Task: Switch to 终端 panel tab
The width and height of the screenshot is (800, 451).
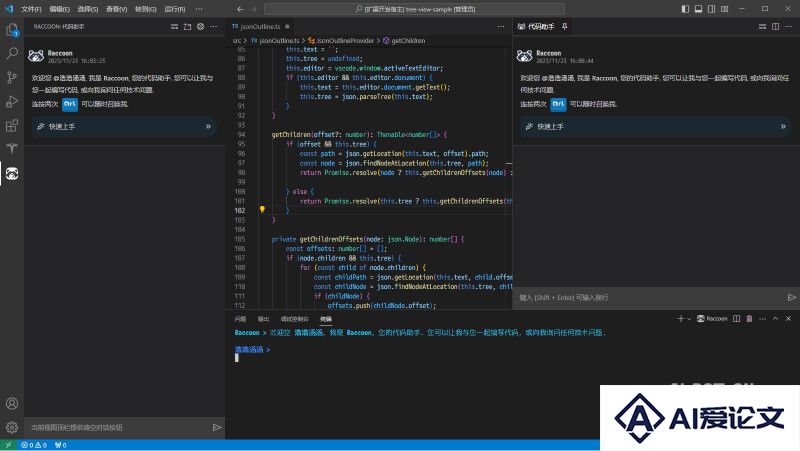Action: coord(326,319)
